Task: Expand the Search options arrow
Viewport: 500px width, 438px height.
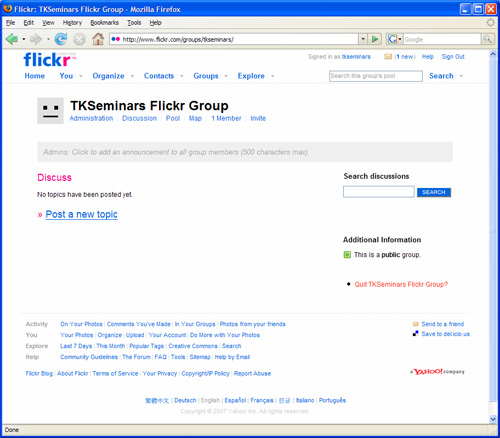Action: coord(461,76)
